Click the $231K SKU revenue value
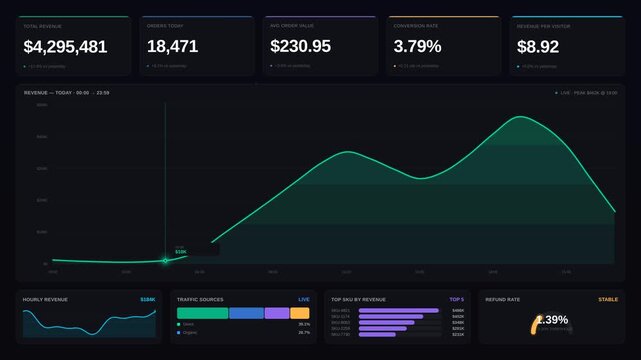Viewport: 641px width, 360px height. (x=458, y=335)
